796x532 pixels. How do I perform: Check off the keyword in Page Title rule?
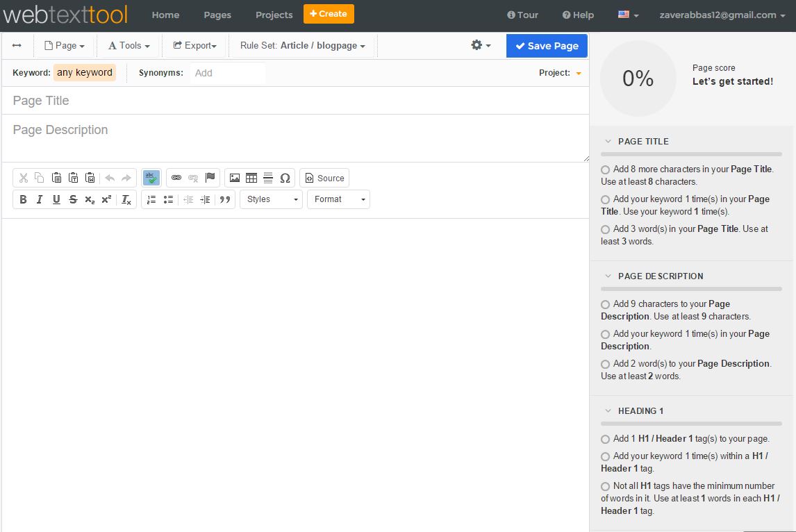click(605, 199)
